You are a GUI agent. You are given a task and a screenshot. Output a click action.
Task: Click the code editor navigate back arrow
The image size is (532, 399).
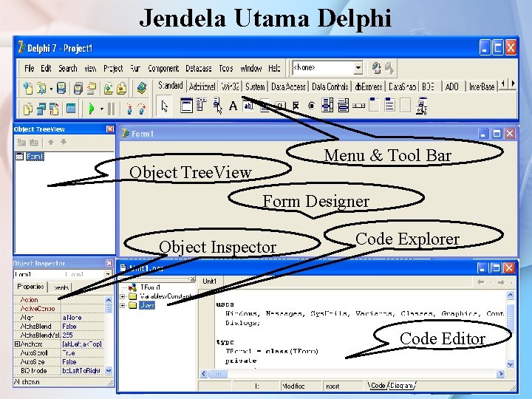click(481, 282)
